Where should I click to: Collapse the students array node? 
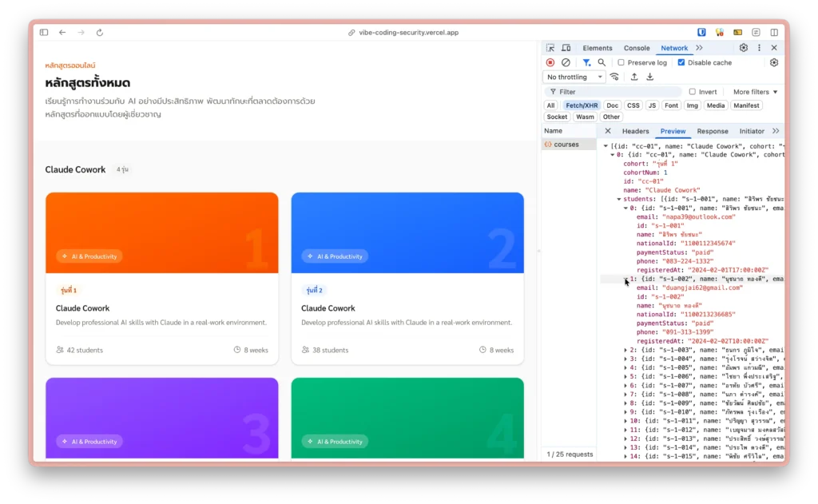point(619,200)
